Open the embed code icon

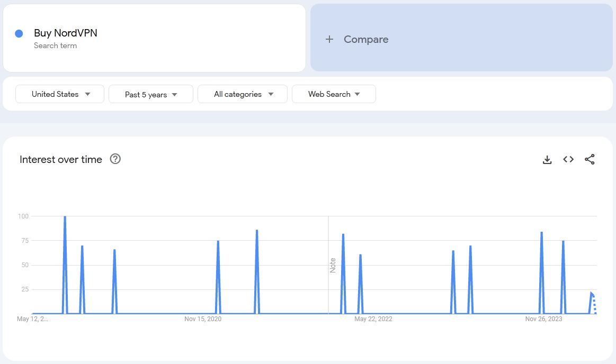(568, 159)
